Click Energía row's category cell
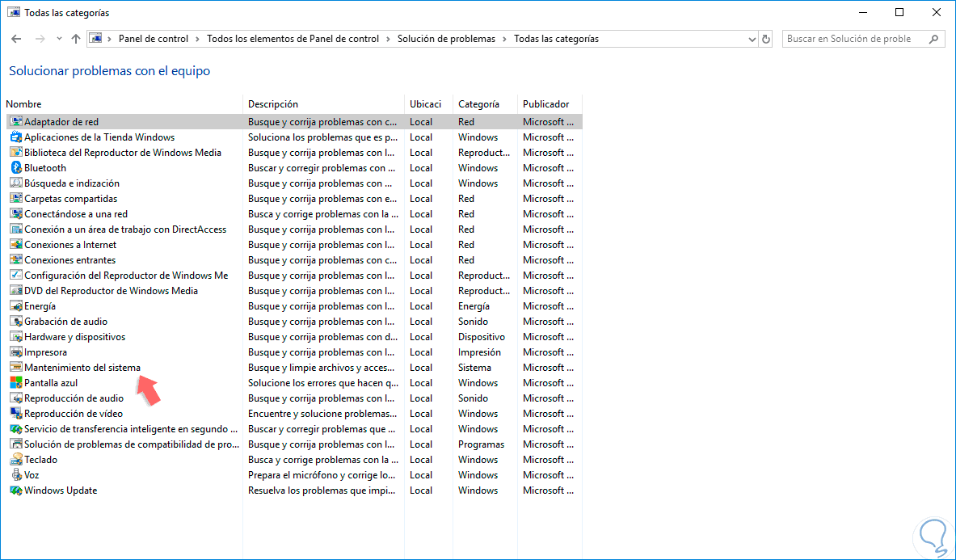 click(474, 306)
